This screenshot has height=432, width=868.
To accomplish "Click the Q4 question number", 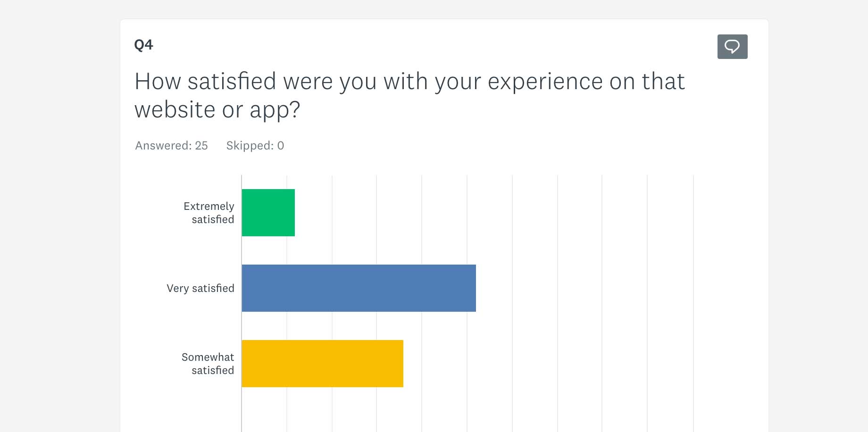I will [x=143, y=45].
